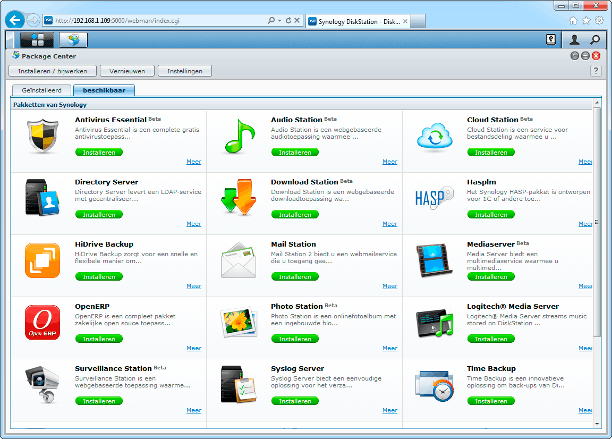Open browser tools gear icon
612x439 pixels.
click(x=599, y=20)
